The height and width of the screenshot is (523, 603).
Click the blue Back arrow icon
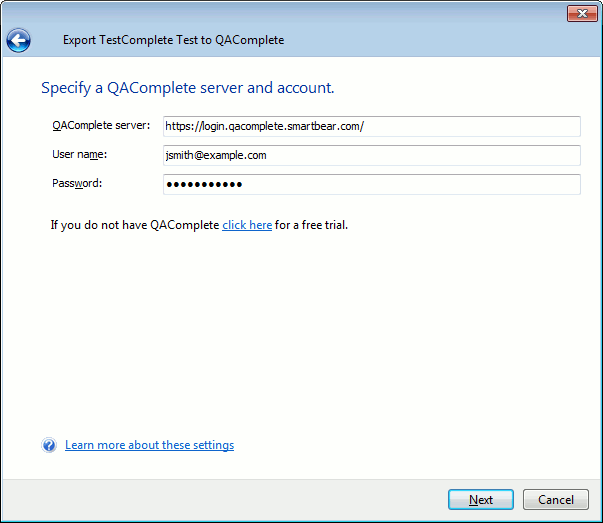tap(19, 40)
